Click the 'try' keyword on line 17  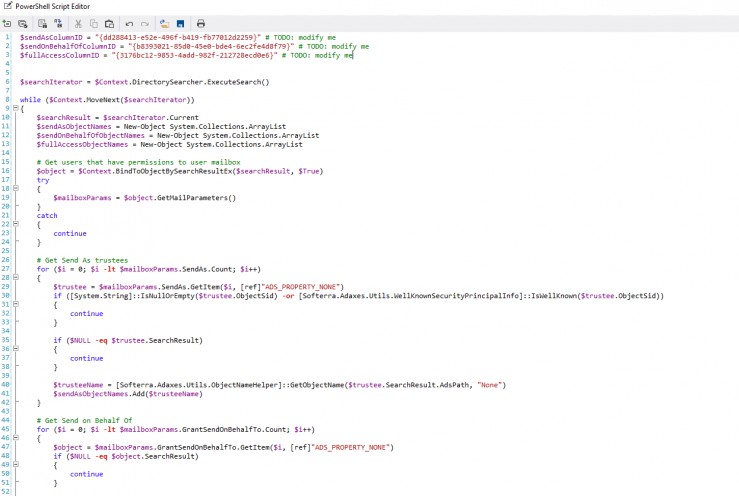pyautogui.click(x=43, y=180)
